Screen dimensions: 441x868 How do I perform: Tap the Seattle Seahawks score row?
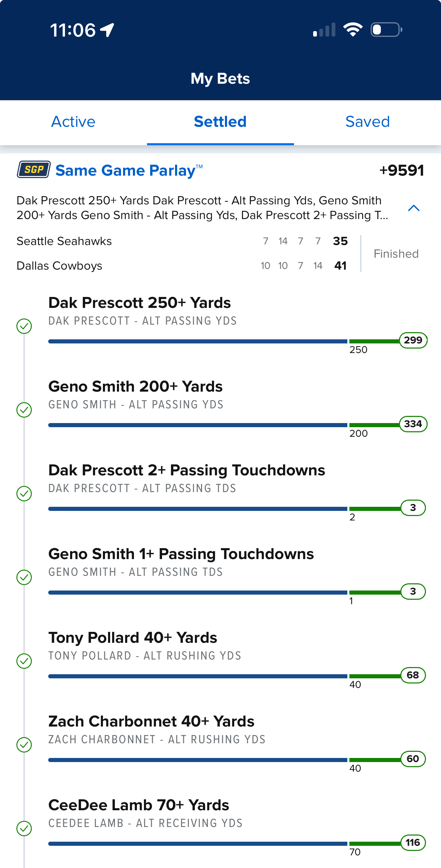coord(182,241)
